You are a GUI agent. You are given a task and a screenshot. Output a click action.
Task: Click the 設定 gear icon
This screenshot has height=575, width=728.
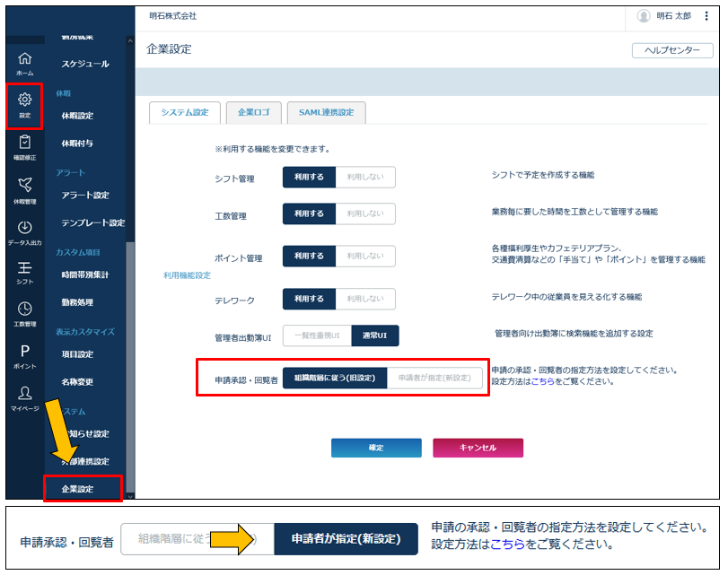pos(24,106)
